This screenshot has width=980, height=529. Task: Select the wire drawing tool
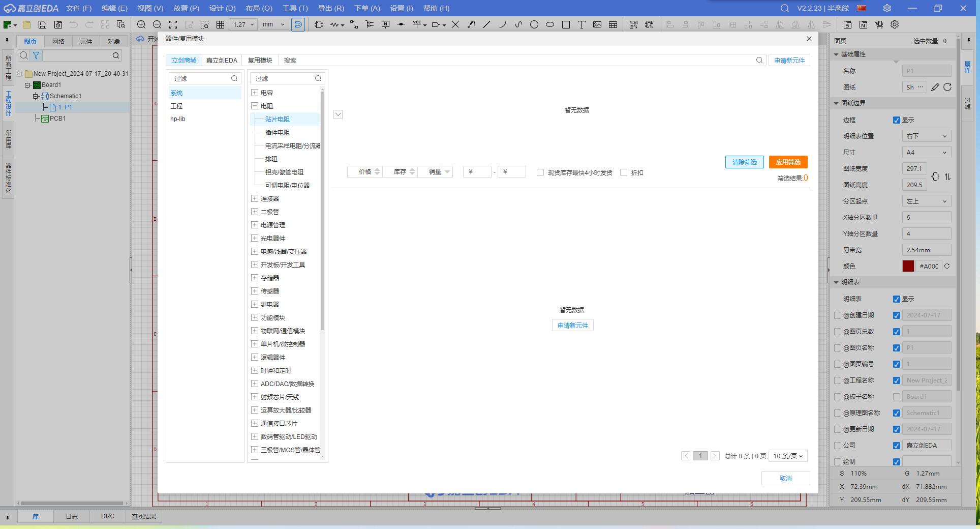pos(335,24)
